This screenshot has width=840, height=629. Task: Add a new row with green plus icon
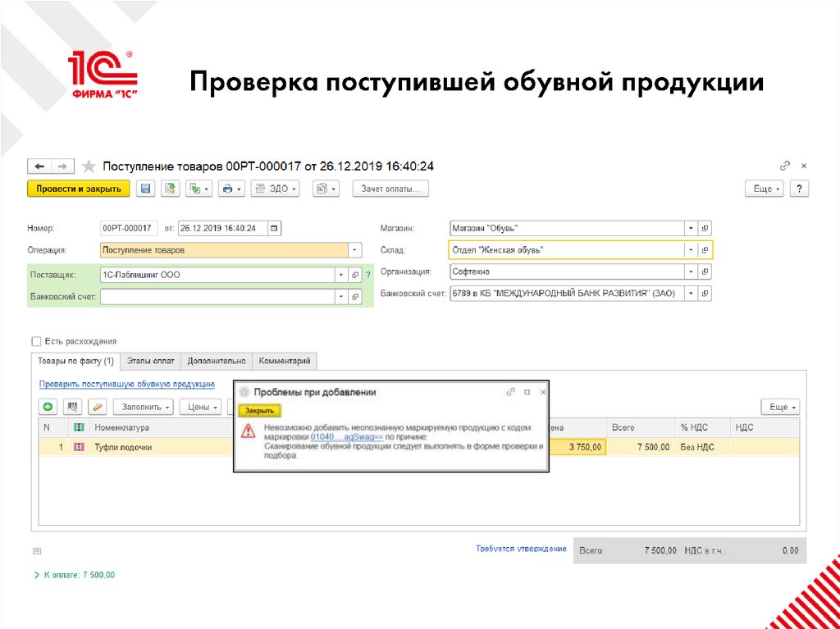pyautogui.click(x=48, y=406)
